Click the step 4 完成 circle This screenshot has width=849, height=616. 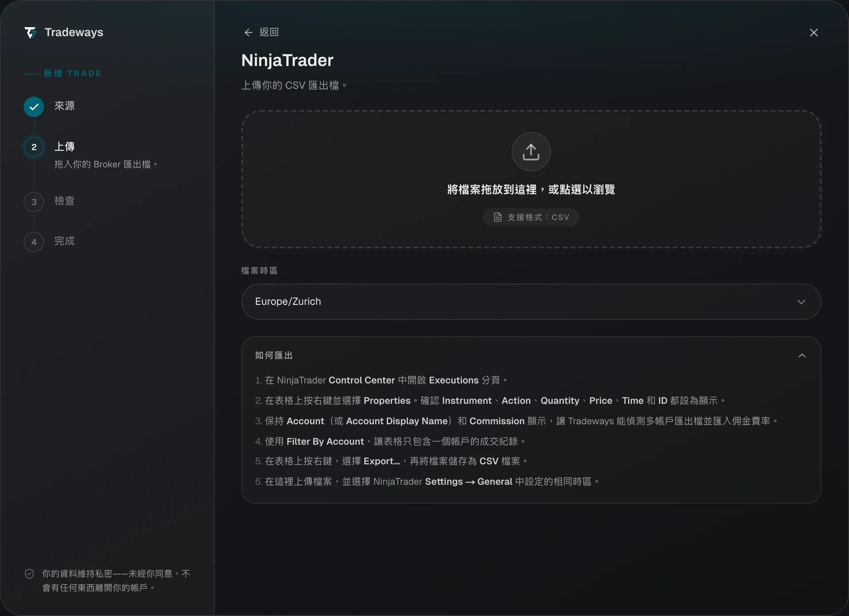34,242
